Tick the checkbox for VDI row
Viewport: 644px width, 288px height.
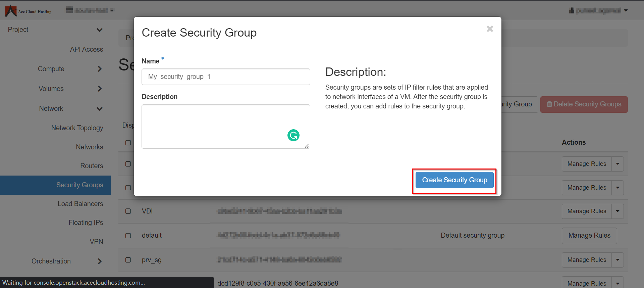point(128,211)
